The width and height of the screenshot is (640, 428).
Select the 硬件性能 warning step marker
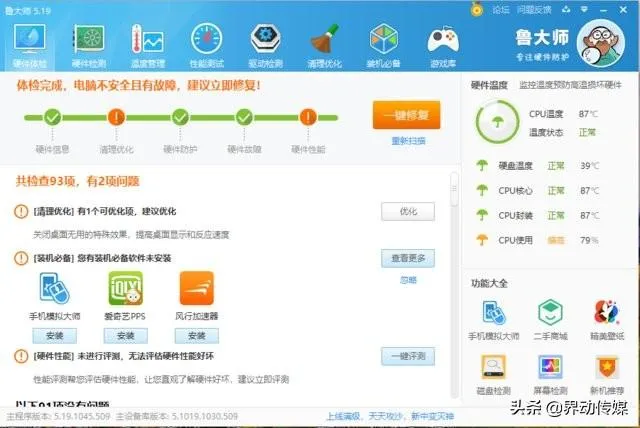308,118
